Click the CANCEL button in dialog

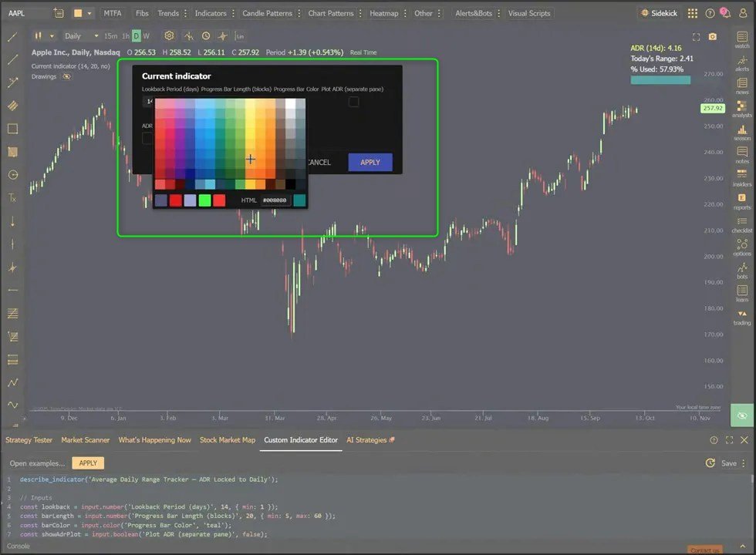[319, 163]
